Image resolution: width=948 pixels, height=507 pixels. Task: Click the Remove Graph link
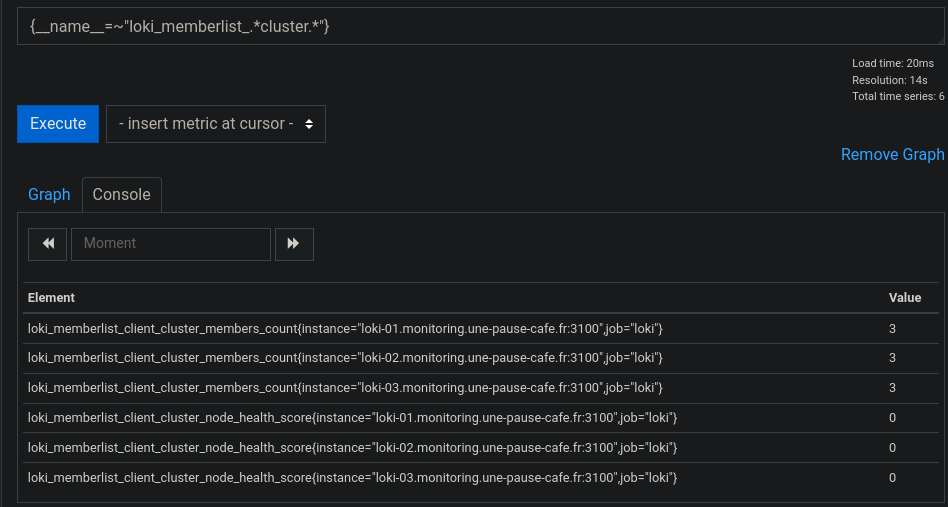(892, 155)
